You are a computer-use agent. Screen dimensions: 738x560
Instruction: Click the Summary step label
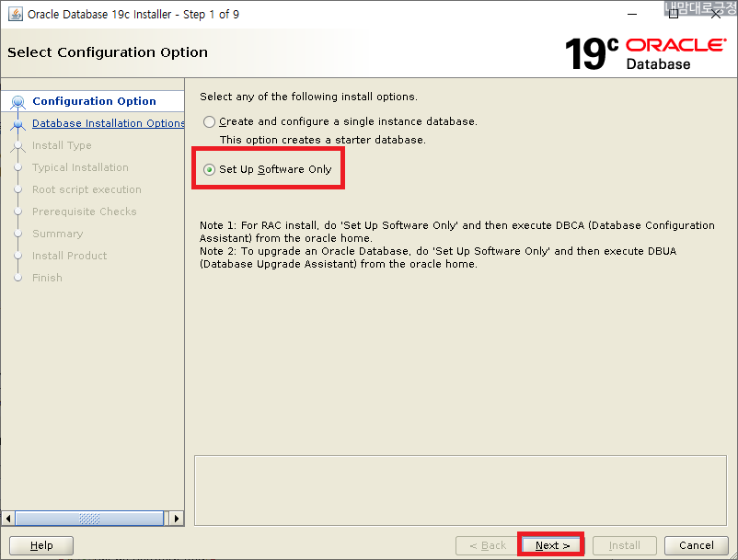pyautogui.click(x=57, y=234)
